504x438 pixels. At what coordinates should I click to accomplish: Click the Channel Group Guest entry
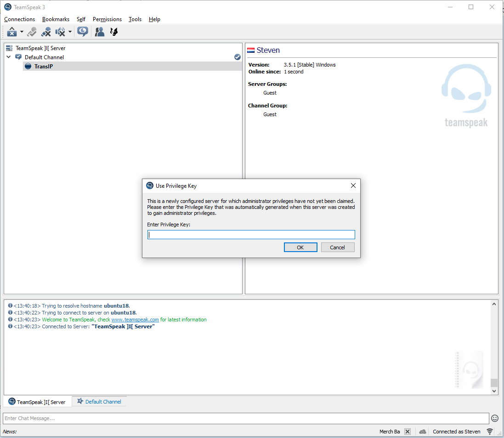[270, 114]
